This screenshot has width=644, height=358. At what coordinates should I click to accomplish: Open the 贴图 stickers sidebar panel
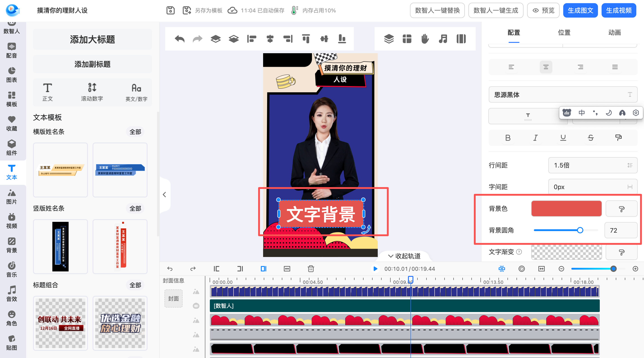click(x=12, y=342)
